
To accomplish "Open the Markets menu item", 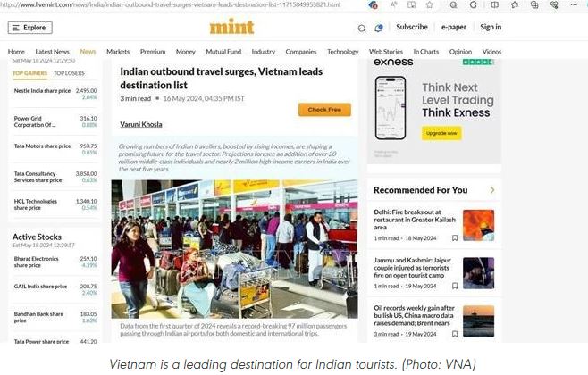I will click(118, 52).
